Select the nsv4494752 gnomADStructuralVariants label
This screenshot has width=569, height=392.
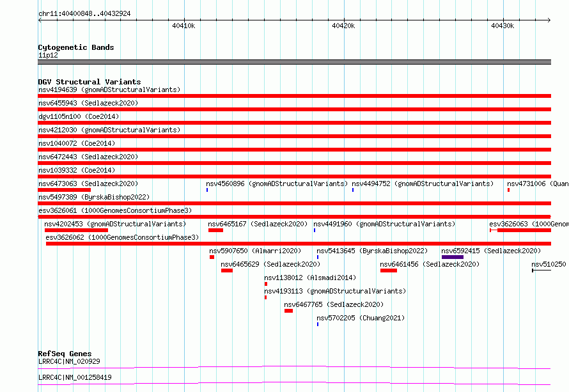click(x=423, y=184)
